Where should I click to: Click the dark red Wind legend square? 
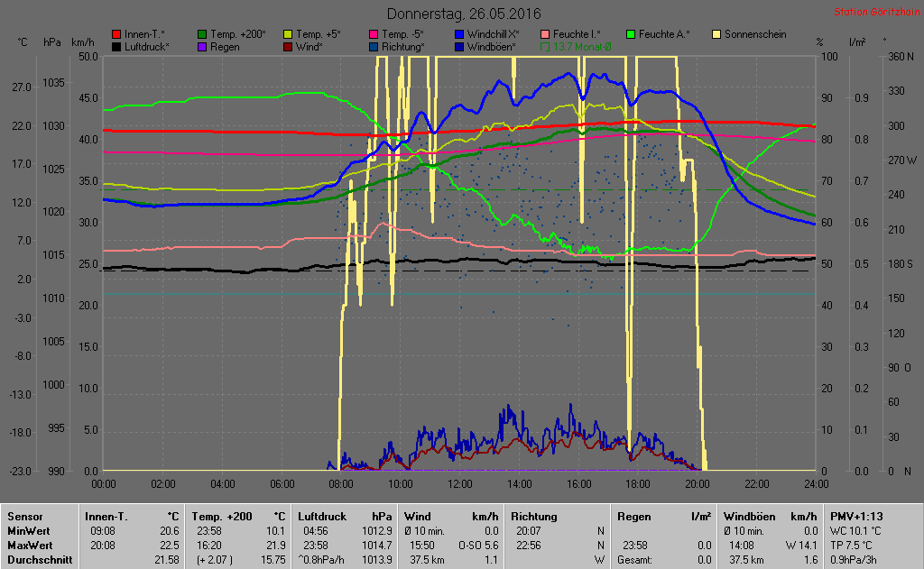coord(288,47)
